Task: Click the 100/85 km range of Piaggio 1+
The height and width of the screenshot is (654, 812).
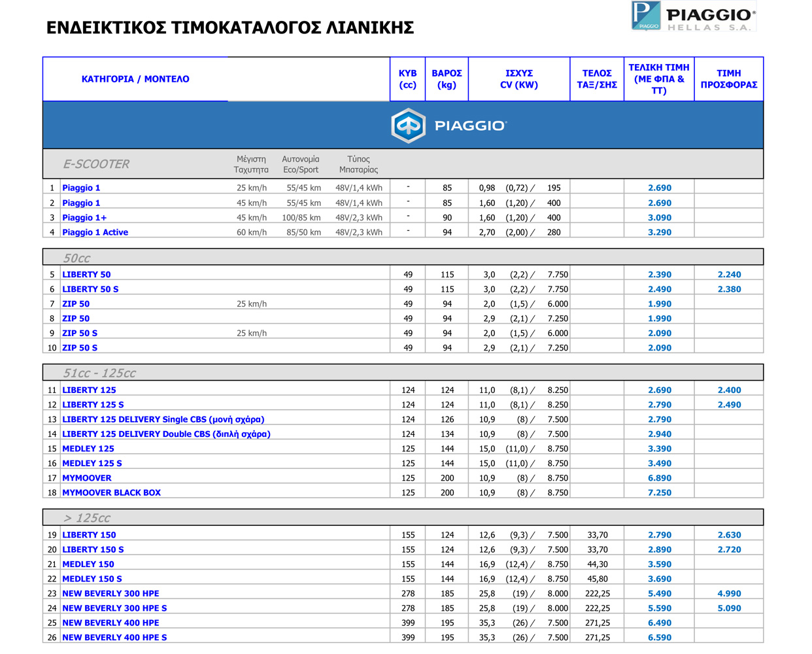Action: (x=301, y=218)
